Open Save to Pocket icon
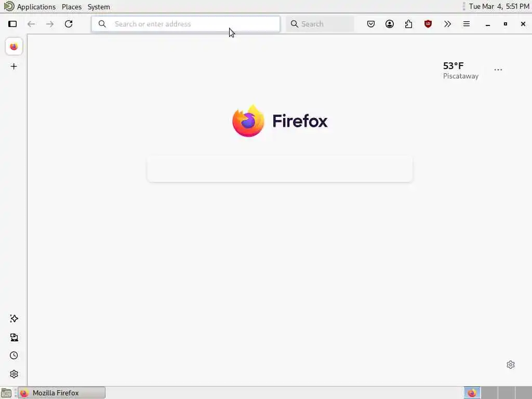Screen dimensions: 532x399 [x=371, y=24]
